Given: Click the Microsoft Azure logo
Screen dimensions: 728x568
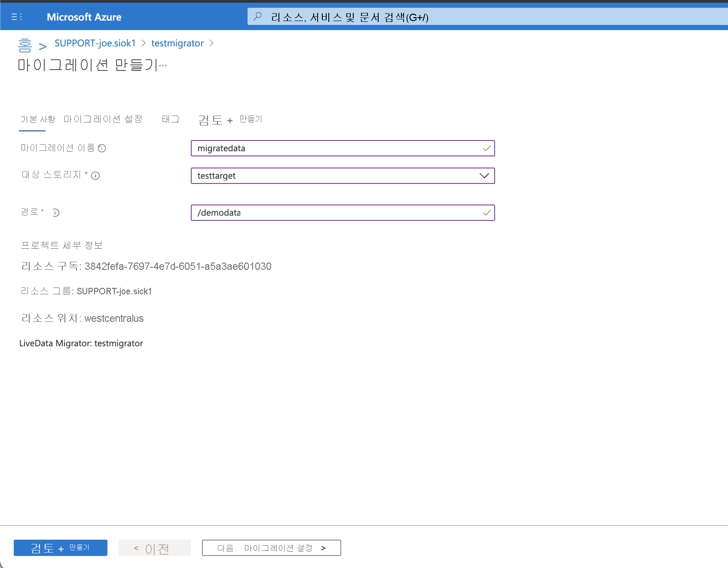Looking at the screenshot, I should [x=84, y=17].
